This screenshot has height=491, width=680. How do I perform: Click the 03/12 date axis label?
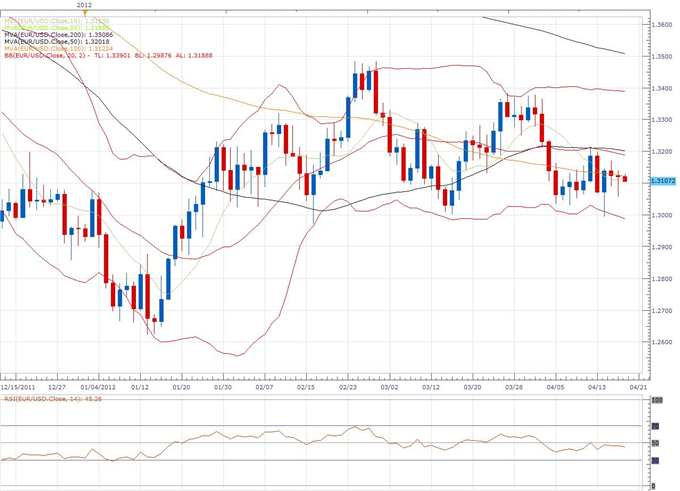432,385
